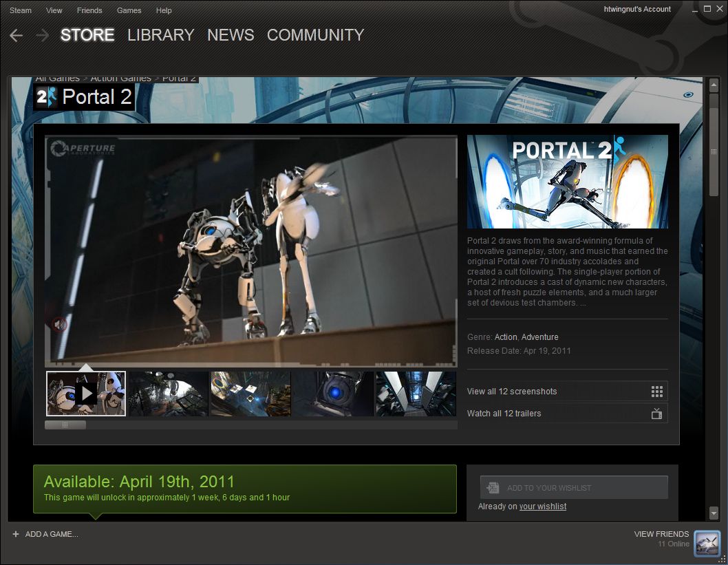
Task: Click the Portal 2 page title
Action: 97,97
